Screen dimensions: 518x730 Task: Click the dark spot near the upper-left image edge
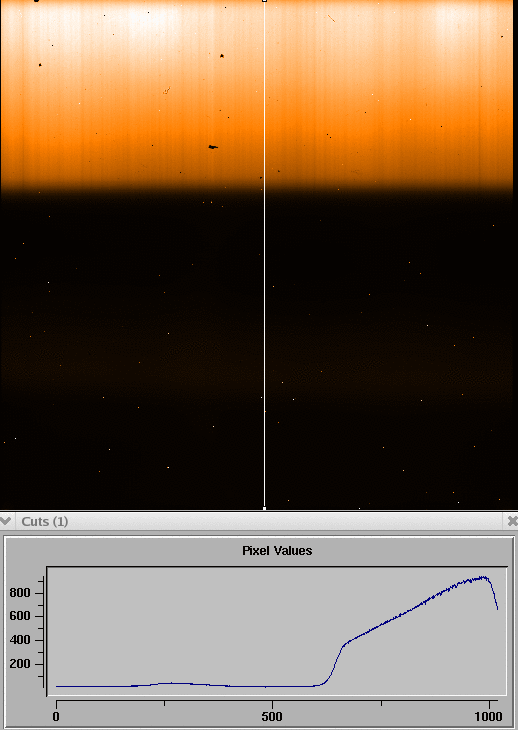click(x=40, y=65)
